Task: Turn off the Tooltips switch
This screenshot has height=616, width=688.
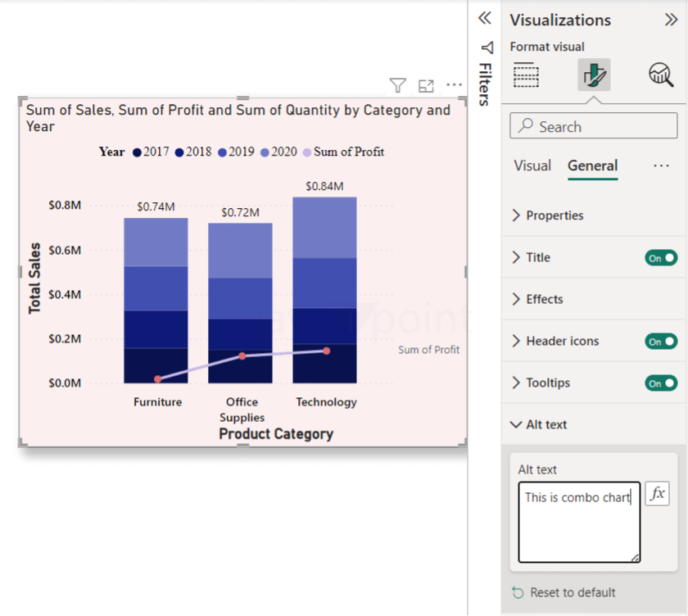Action: tap(661, 383)
